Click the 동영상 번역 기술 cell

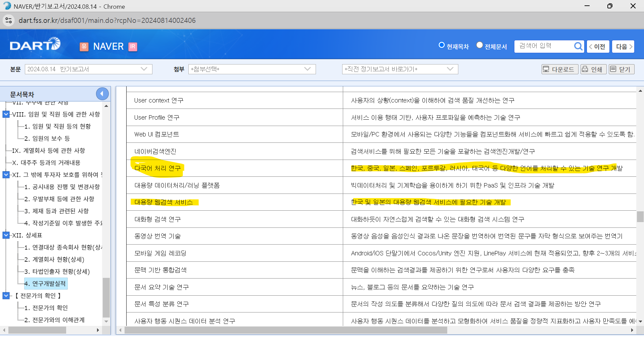click(235, 236)
